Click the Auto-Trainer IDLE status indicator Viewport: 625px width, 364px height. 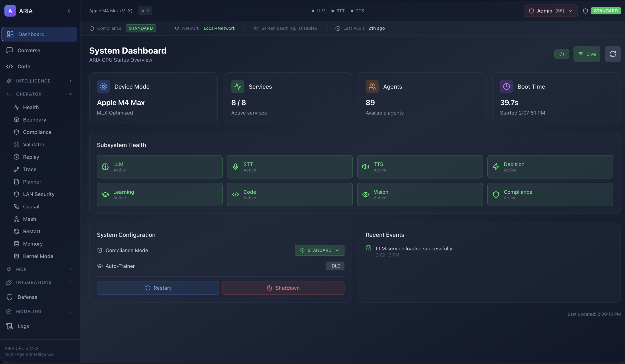click(x=335, y=266)
